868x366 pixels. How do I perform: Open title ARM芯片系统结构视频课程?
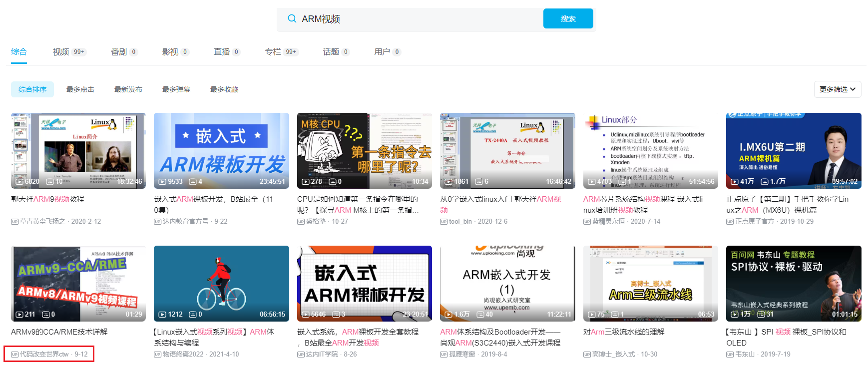click(x=643, y=204)
